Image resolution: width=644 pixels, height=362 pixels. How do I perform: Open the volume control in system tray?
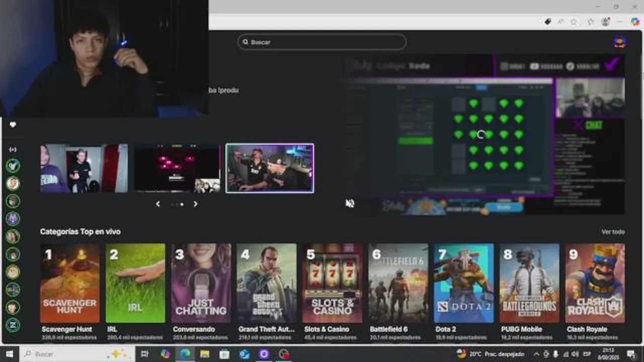pos(575,354)
